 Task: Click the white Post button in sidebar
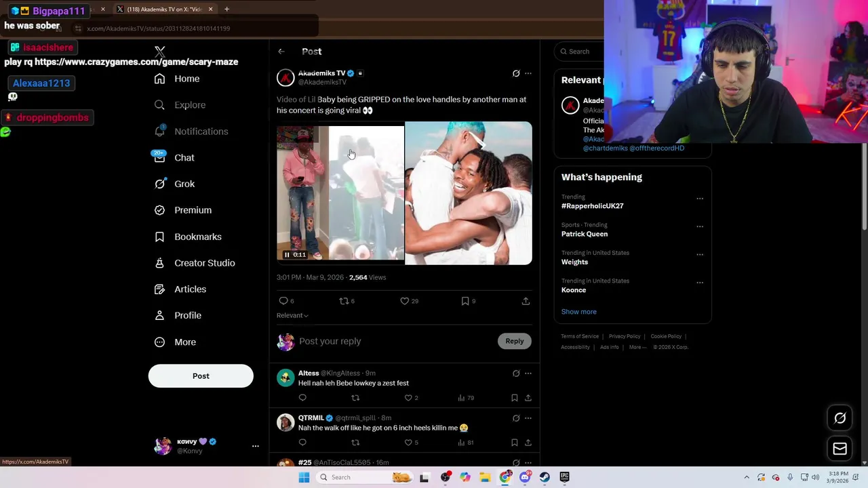(201, 376)
